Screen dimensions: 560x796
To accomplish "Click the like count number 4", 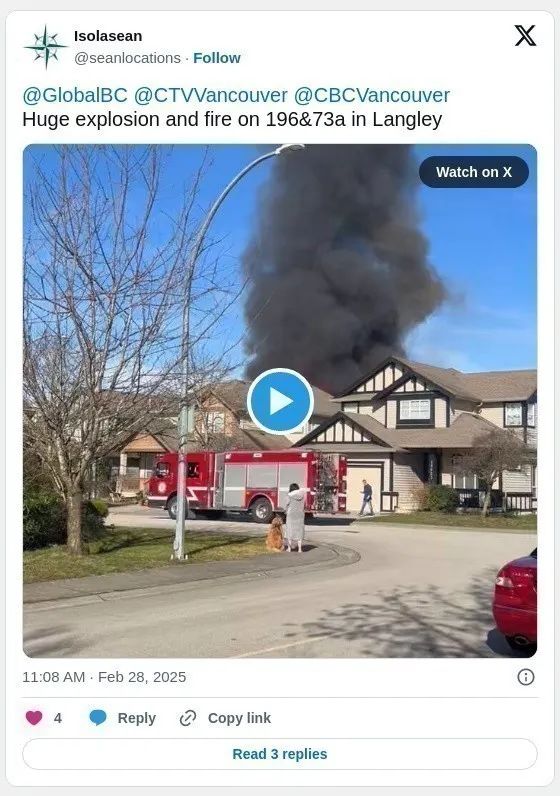I will coord(58,718).
